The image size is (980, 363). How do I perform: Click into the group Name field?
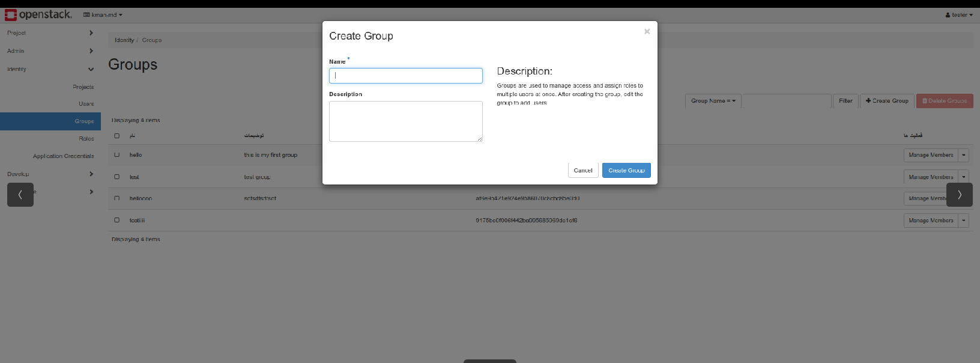tap(406, 76)
